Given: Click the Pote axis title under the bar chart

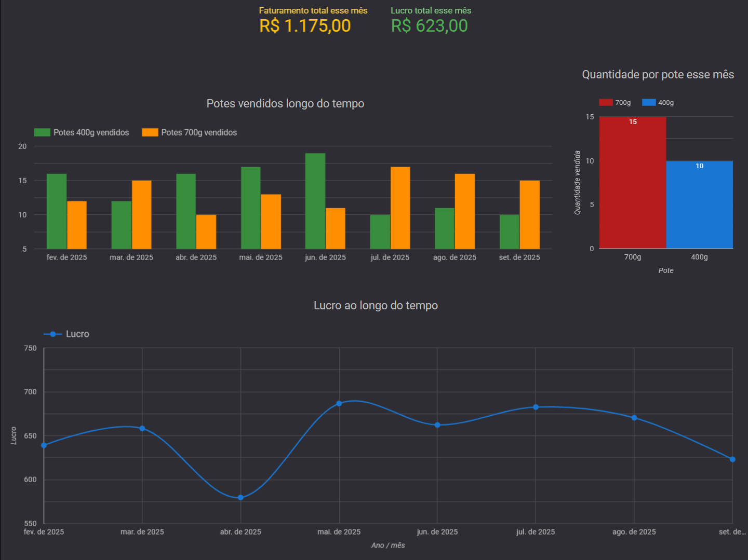Looking at the screenshot, I should click(x=666, y=270).
